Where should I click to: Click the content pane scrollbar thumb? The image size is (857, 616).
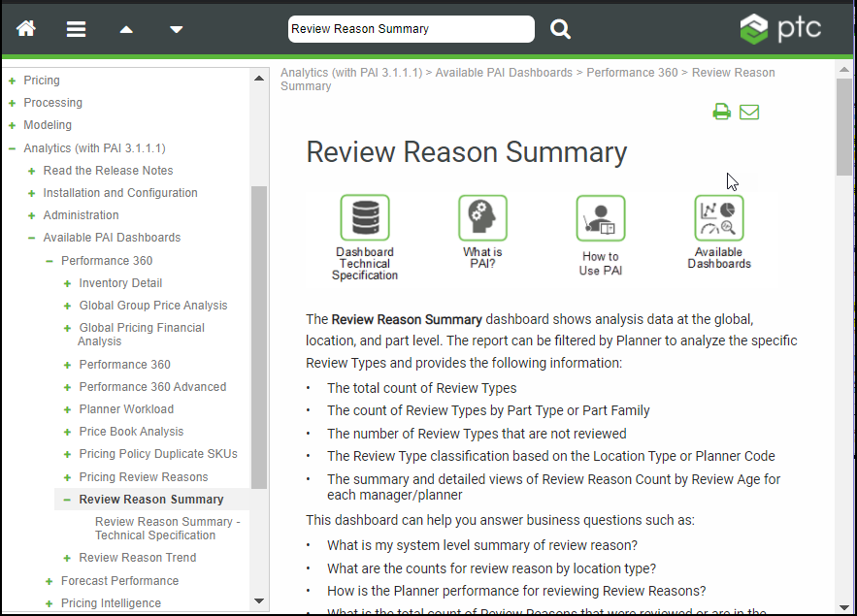tap(843, 127)
